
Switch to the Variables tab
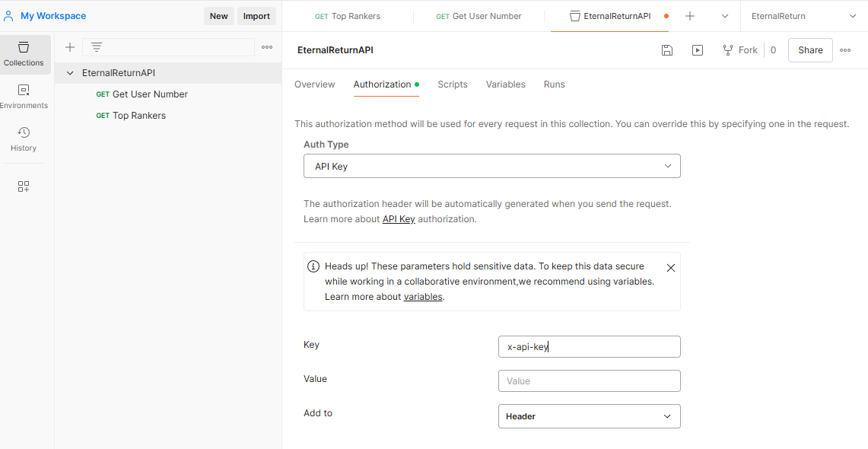pyautogui.click(x=506, y=84)
